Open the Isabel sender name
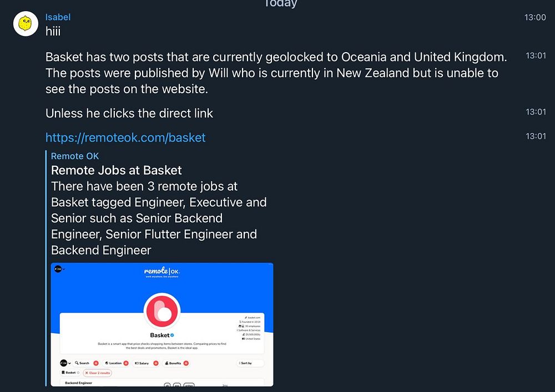The width and height of the screenshot is (555, 392). (58, 17)
